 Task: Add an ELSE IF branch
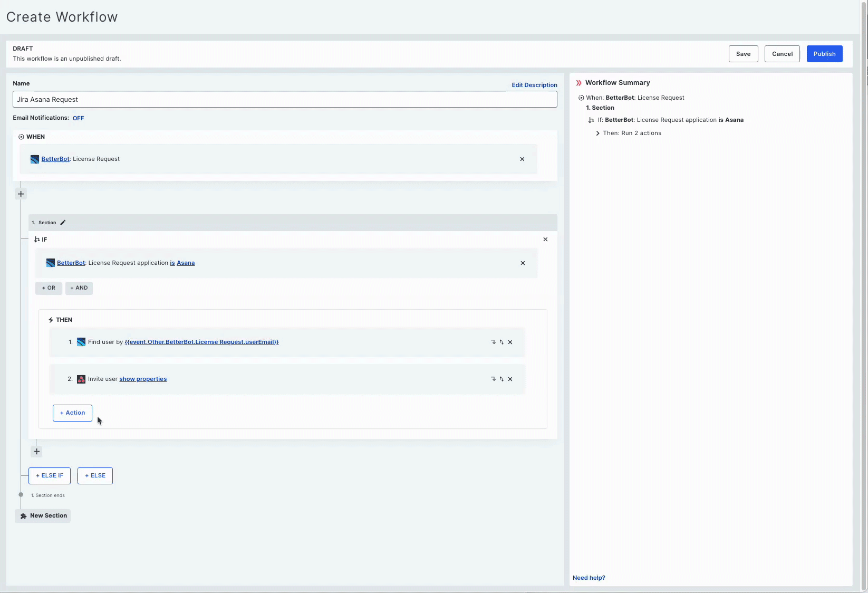click(50, 476)
